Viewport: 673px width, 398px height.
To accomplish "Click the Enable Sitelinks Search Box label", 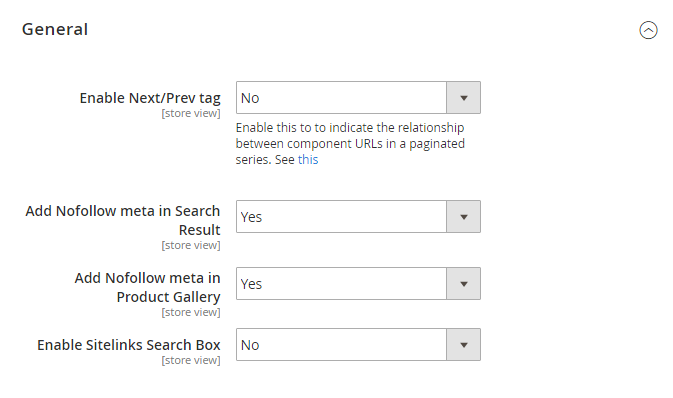I will click(129, 345).
